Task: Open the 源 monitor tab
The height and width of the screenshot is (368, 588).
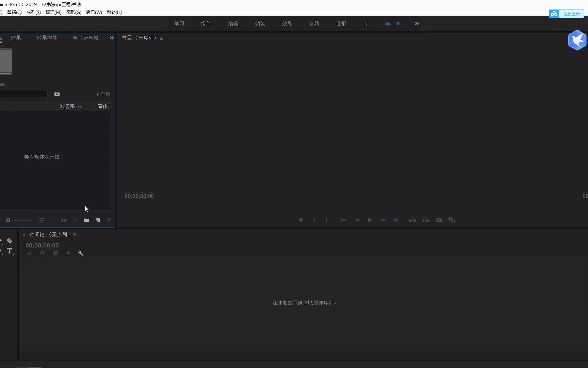Action: pos(86,38)
